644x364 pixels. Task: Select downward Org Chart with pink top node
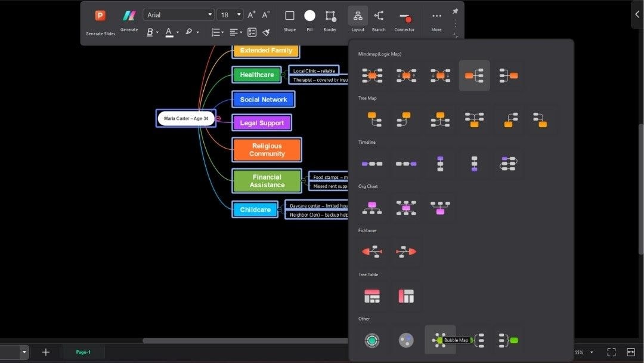(x=372, y=208)
